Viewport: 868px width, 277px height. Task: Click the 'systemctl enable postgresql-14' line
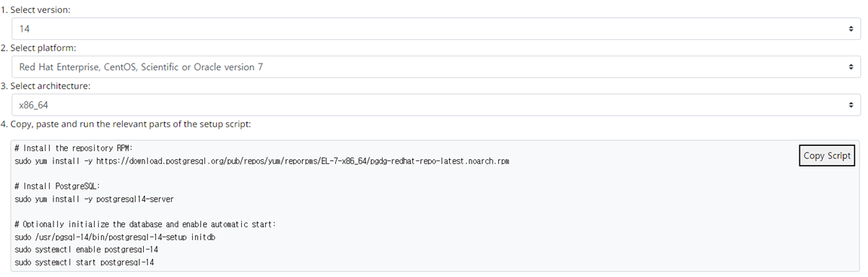[x=87, y=249]
